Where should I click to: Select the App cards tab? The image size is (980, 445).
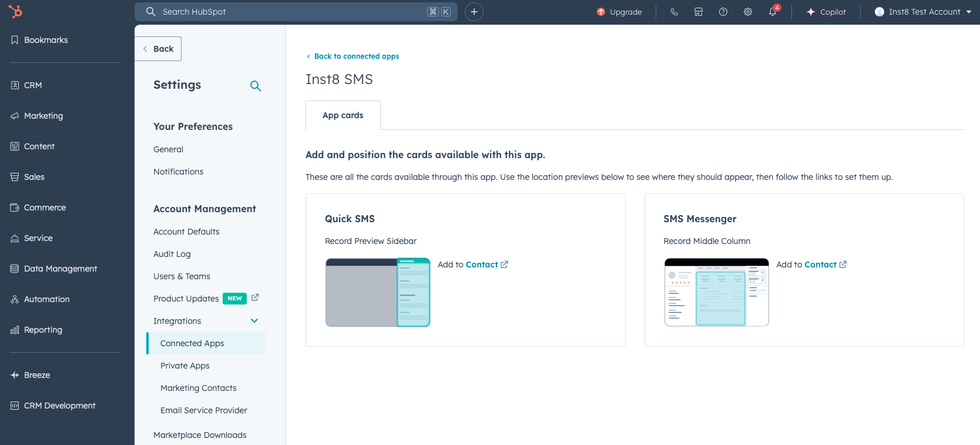pos(343,115)
